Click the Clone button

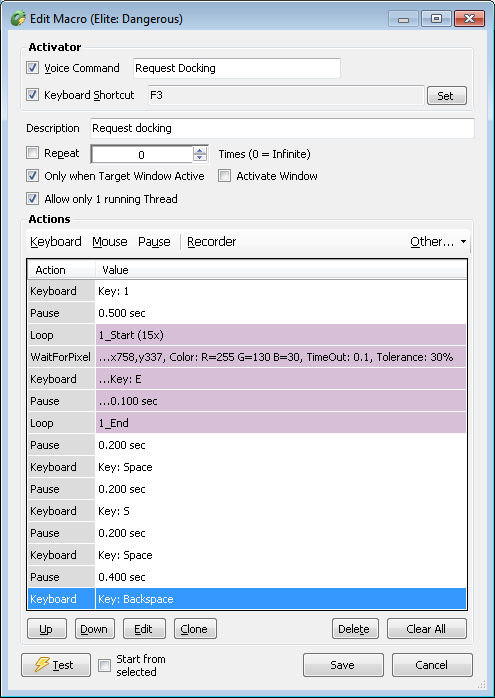click(195, 629)
